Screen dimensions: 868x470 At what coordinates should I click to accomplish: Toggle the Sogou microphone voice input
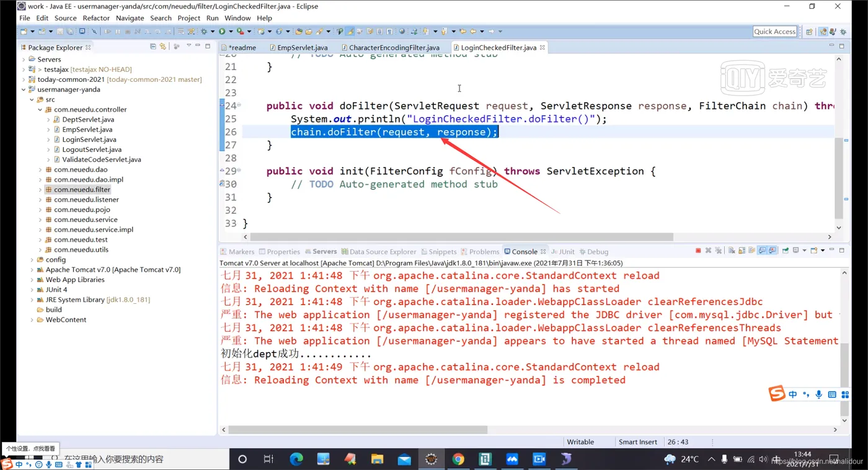819,394
